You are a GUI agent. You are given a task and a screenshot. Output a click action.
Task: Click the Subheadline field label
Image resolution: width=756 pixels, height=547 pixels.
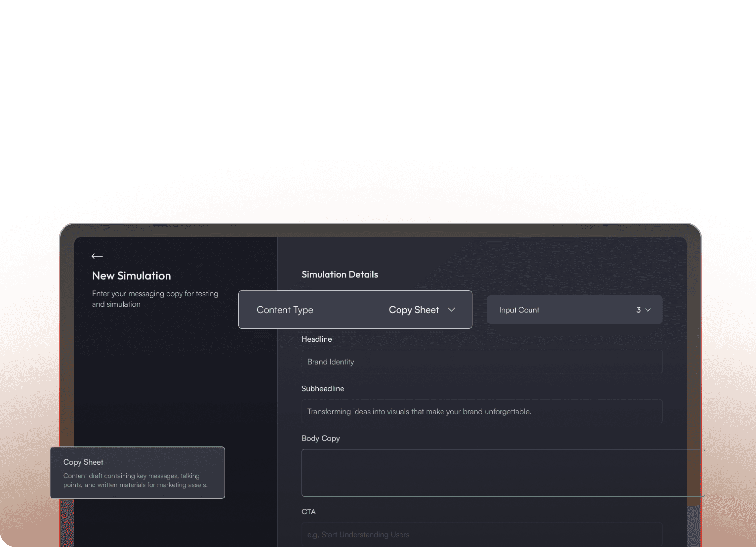pyautogui.click(x=322, y=388)
